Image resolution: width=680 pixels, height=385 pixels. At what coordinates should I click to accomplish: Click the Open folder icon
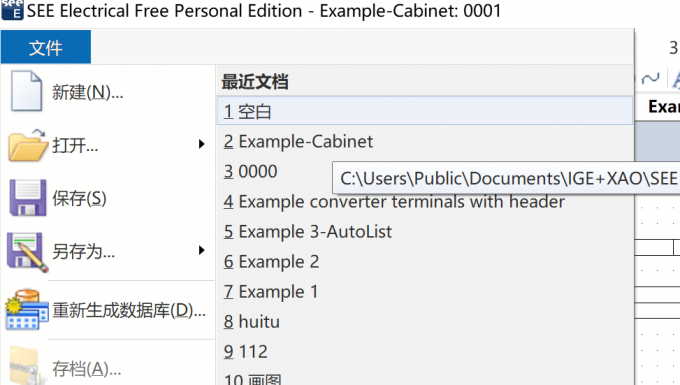tap(27, 145)
